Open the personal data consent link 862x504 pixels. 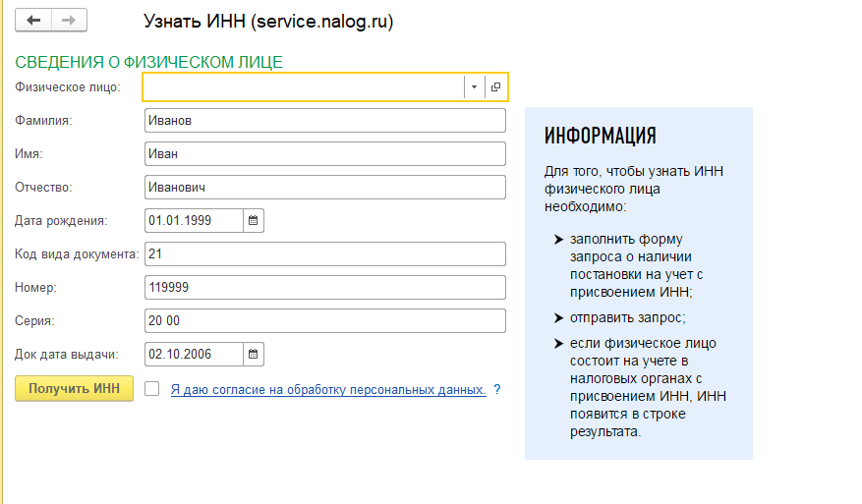(x=328, y=390)
